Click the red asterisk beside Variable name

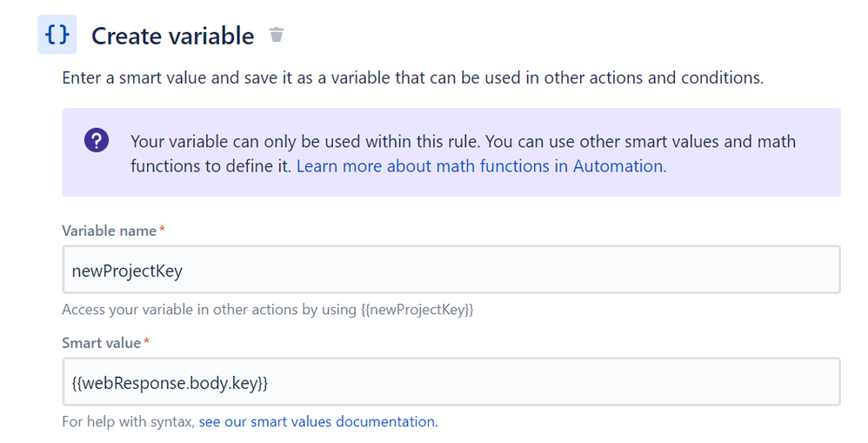[x=161, y=231]
